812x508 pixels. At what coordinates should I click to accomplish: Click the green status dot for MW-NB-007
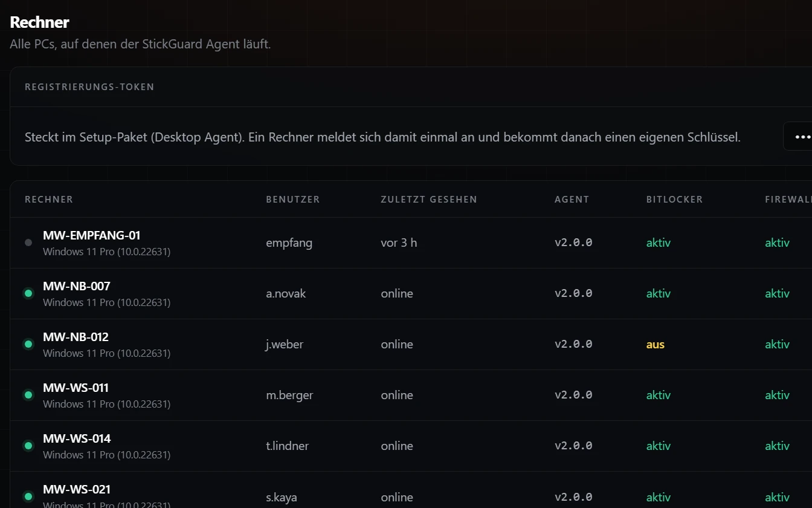28,293
